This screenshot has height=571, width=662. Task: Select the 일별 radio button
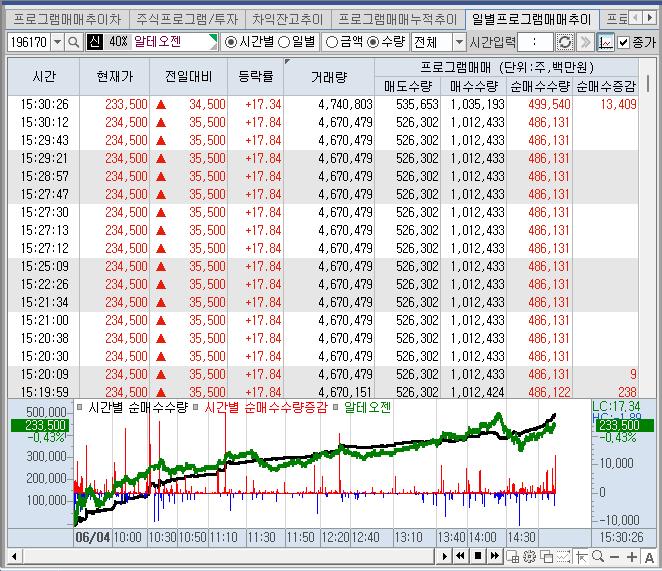coord(284,42)
